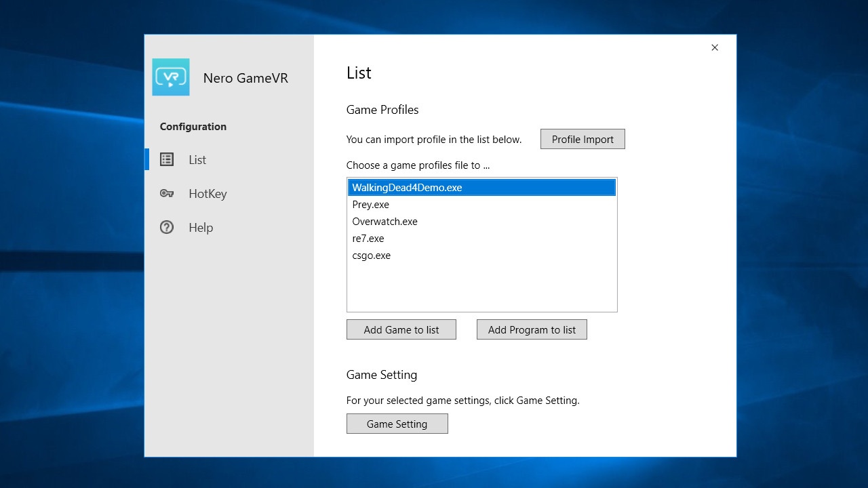Click the blue selection bar beside List
Viewport: 868px width, 488px height.
146,159
